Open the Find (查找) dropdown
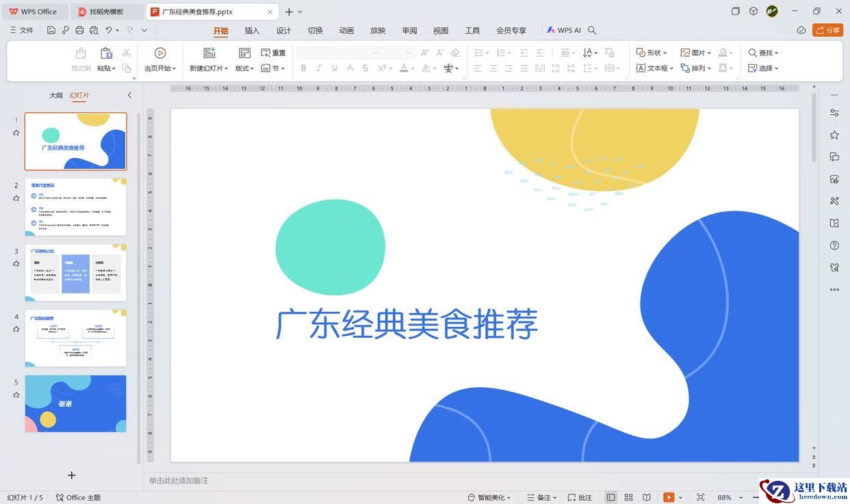The width and height of the screenshot is (850, 504). click(763, 53)
